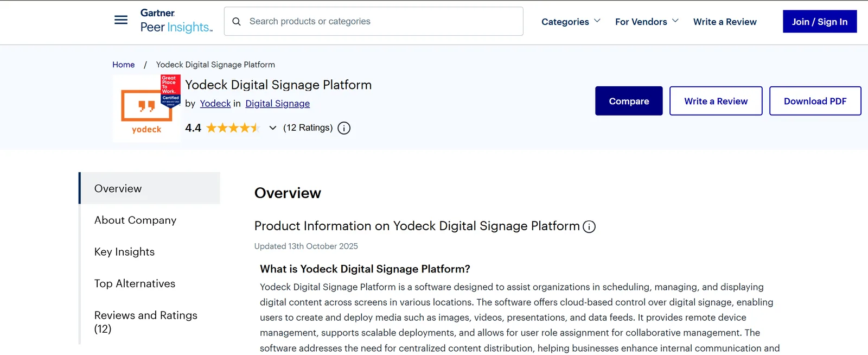This screenshot has width=868, height=355.
Task: Click the info icon beside Product Information heading
Action: click(x=589, y=227)
